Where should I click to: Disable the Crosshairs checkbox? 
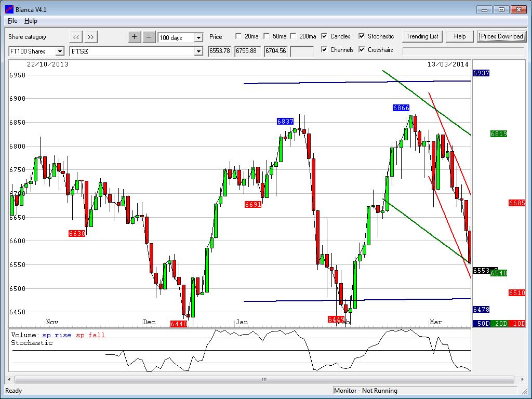(362, 50)
